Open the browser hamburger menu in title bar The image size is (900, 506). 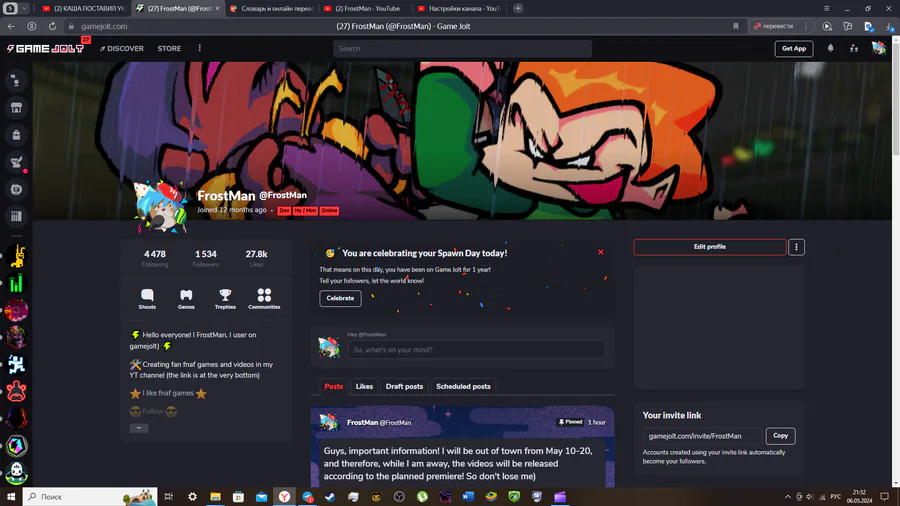point(827,9)
